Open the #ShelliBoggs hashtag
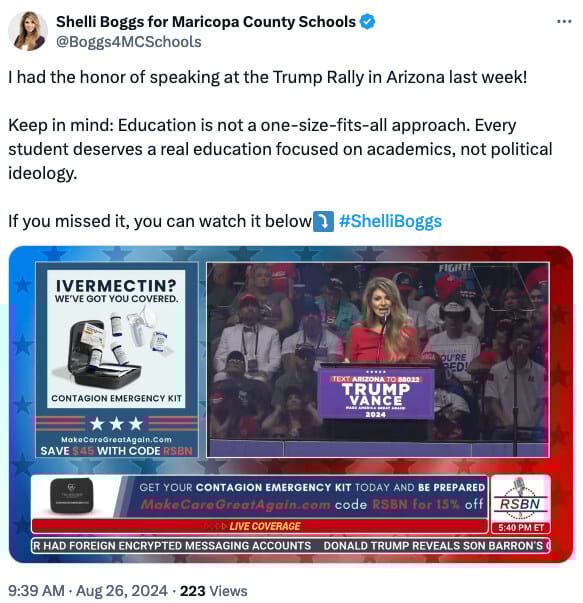583x603 pixels. click(x=390, y=221)
